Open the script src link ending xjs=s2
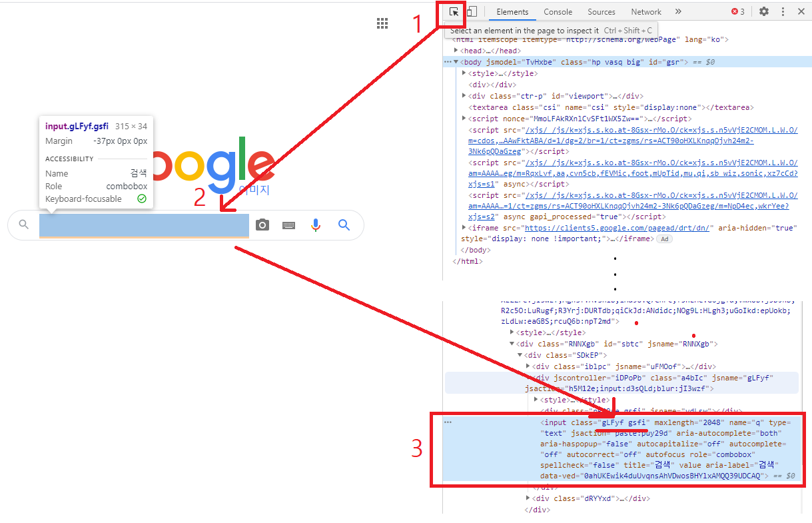This screenshot has width=812, height=523. tap(633, 206)
